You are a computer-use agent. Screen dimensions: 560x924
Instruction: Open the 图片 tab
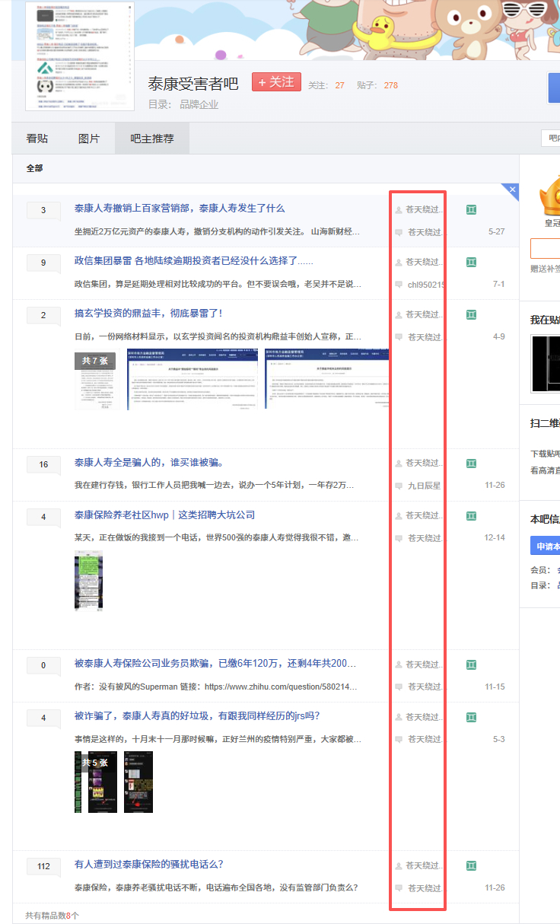pos(89,139)
